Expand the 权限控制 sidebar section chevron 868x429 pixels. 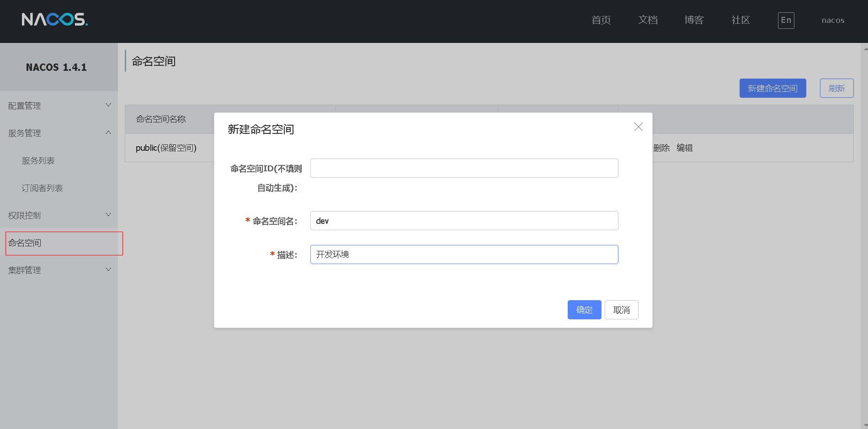click(x=108, y=215)
